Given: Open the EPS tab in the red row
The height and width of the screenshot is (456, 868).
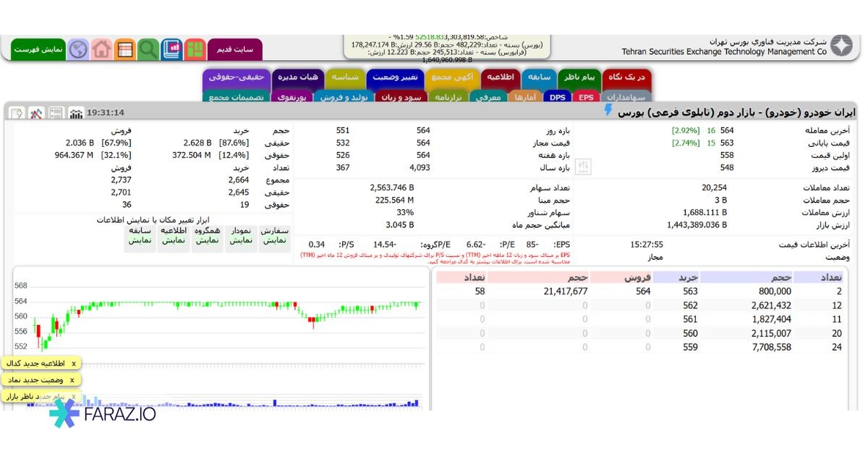Looking at the screenshot, I should [x=586, y=96].
